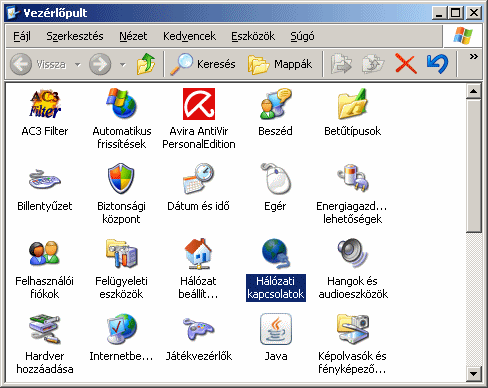Viewport: 488px width, 388px height.
Task: Select the Beszéd speech icon
Action: pos(276,104)
